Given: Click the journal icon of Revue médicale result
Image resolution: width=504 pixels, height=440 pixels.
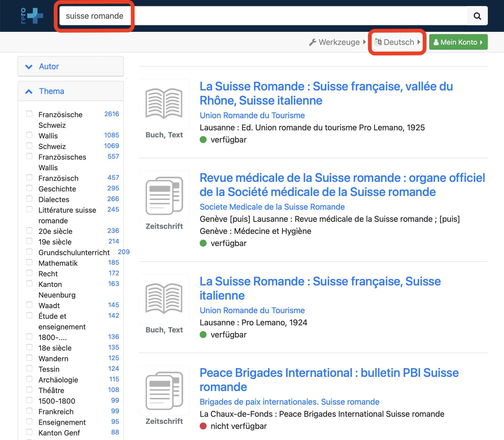Looking at the screenshot, I should 164,195.
